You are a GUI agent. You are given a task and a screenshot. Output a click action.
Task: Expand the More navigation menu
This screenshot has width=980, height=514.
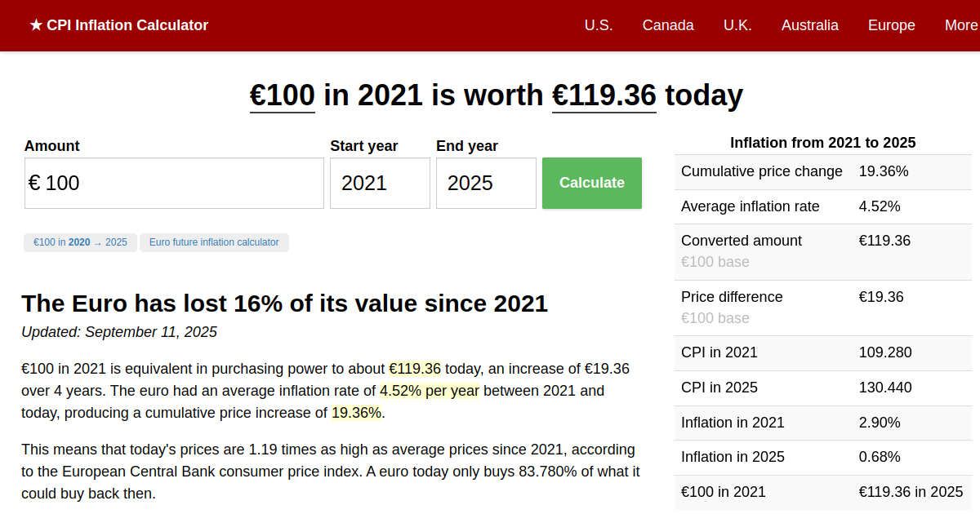[962, 25]
